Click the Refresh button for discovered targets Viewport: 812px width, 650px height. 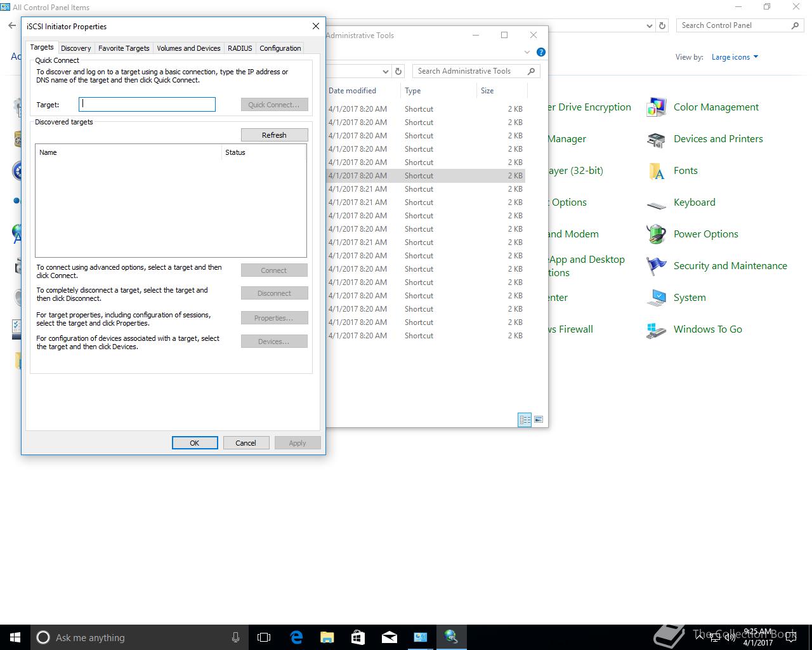pyautogui.click(x=274, y=135)
